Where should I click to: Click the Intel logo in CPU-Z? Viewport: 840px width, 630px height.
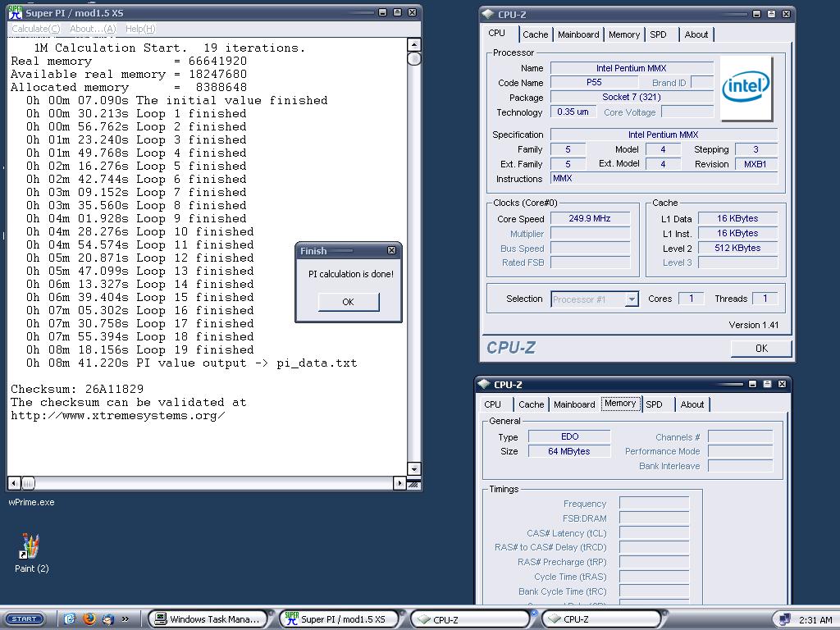point(746,87)
